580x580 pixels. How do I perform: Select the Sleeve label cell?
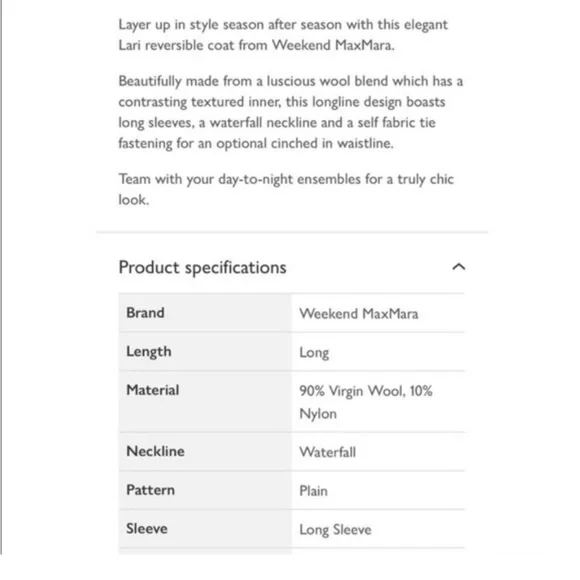(x=205, y=529)
